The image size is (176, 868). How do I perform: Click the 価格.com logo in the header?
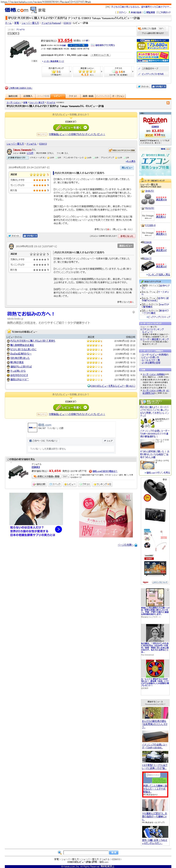[16, 10]
